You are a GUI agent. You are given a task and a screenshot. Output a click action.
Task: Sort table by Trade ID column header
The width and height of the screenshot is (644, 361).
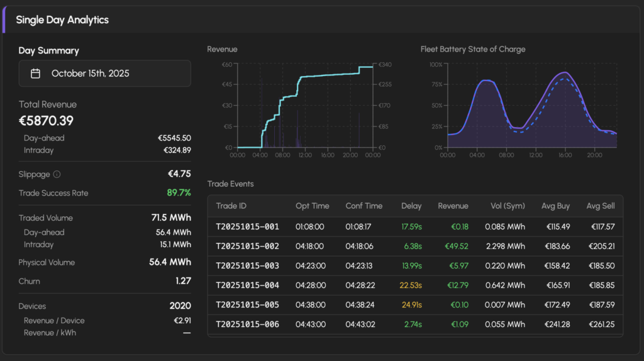pos(231,206)
